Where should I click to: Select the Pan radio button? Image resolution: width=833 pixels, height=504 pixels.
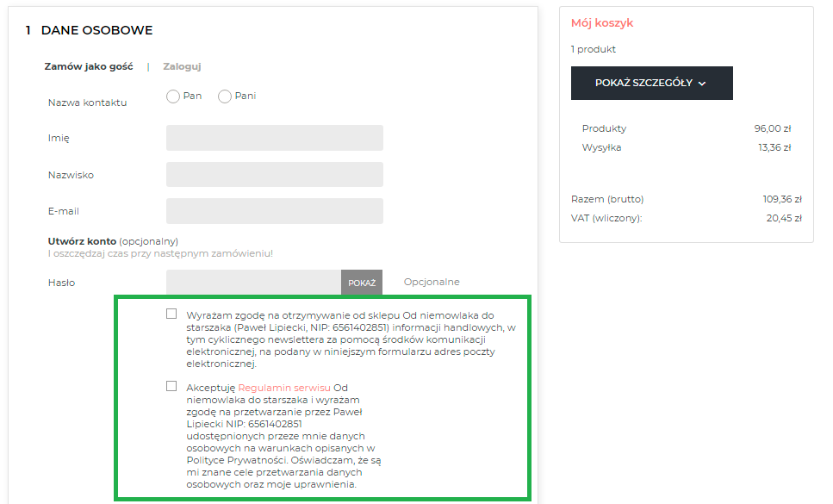point(172,96)
